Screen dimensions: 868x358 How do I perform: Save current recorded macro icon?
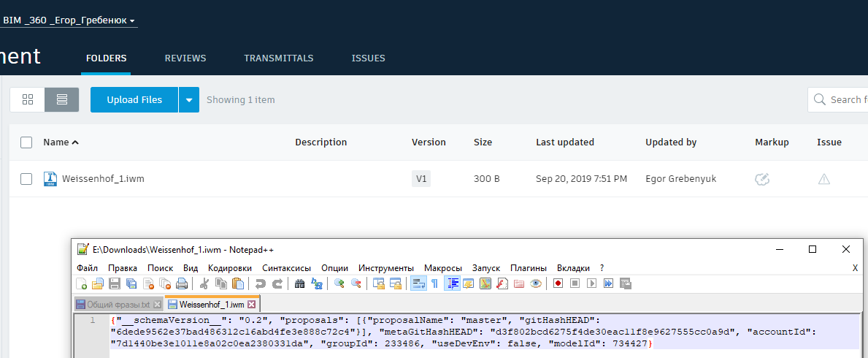tap(626, 283)
